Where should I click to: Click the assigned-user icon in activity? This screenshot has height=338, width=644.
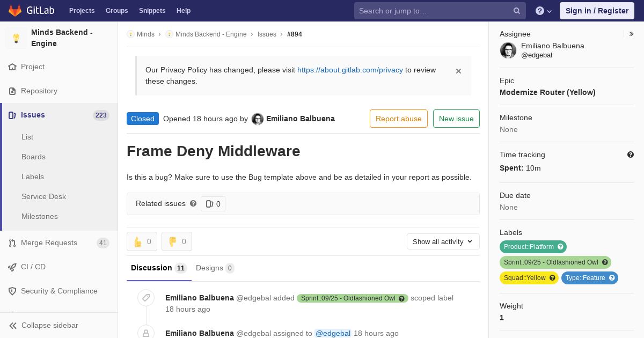click(146, 333)
